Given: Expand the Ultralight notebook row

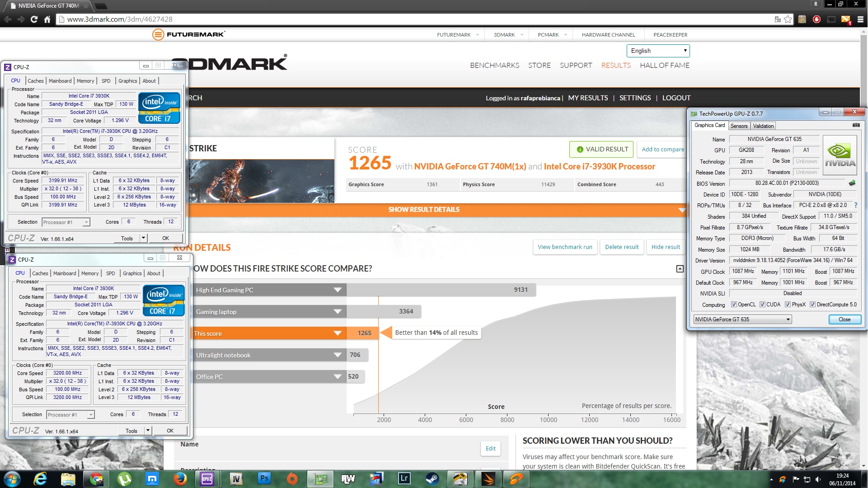Looking at the screenshot, I should 338,355.
